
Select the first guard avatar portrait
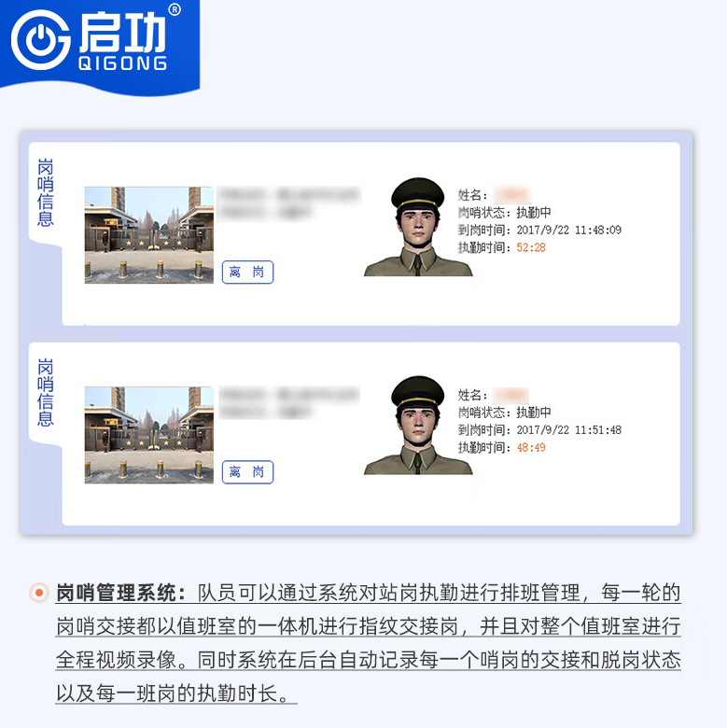[418, 227]
